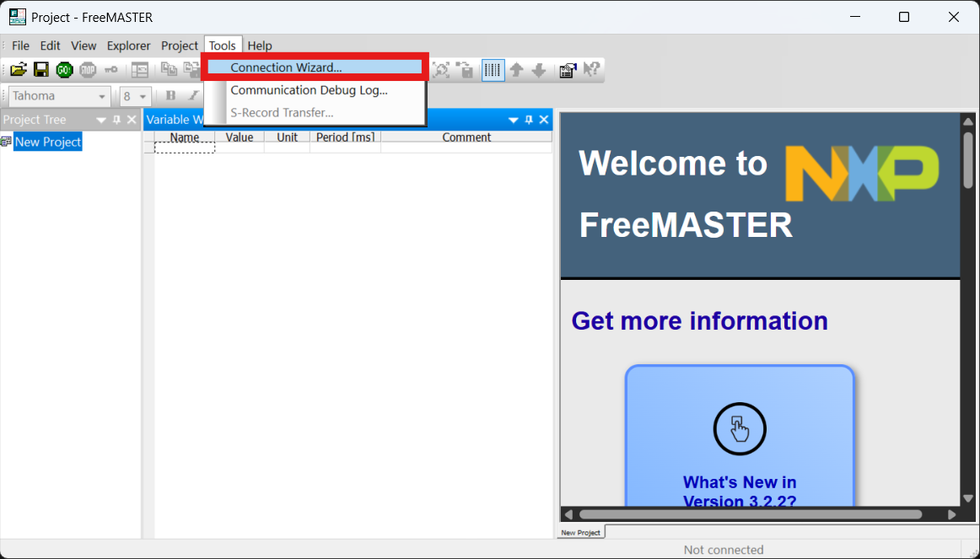Close the Project Tree panel

132,120
